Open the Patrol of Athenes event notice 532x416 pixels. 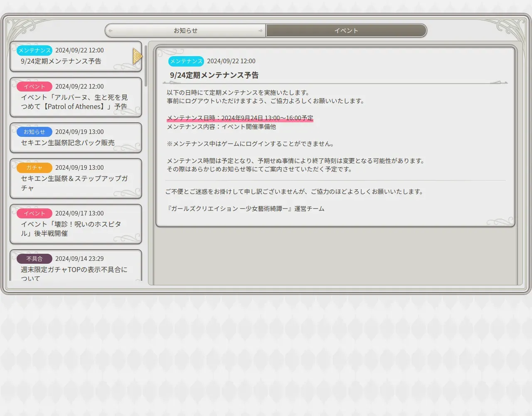pyautogui.click(x=76, y=97)
